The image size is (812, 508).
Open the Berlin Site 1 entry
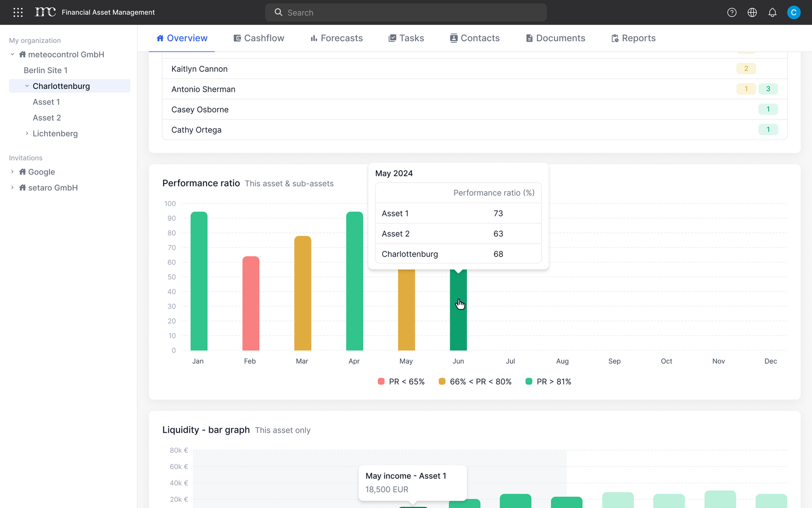coord(46,71)
